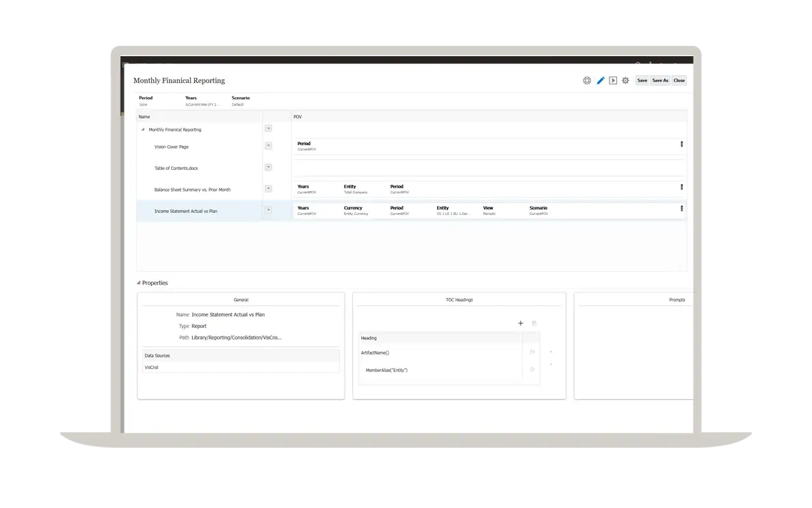Viewport: 812px width, 508px height.
Task: Open dropdown for Vision Cover Page row
Action: point(268,146)
